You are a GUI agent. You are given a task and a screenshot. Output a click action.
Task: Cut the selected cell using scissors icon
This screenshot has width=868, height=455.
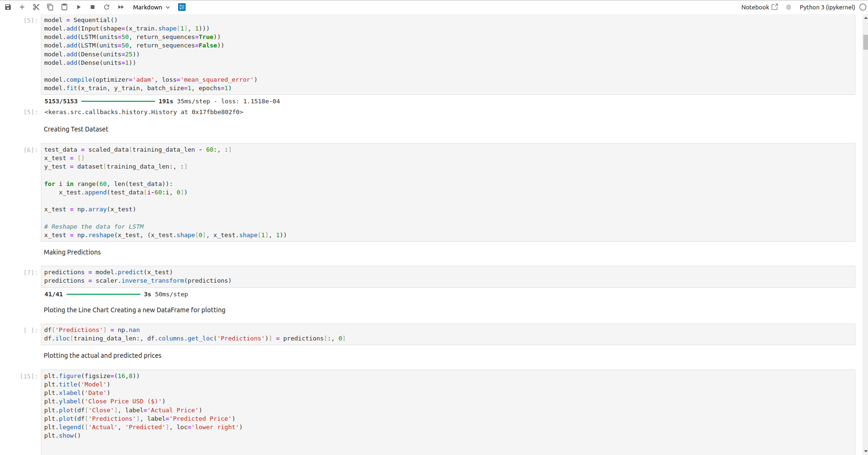[36, 7]
